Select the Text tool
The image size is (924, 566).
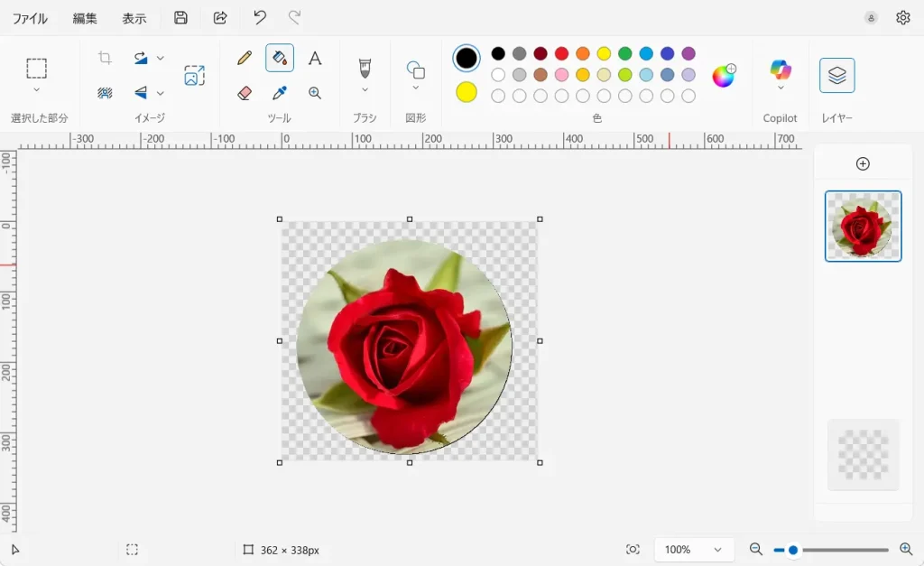[315, 58]
